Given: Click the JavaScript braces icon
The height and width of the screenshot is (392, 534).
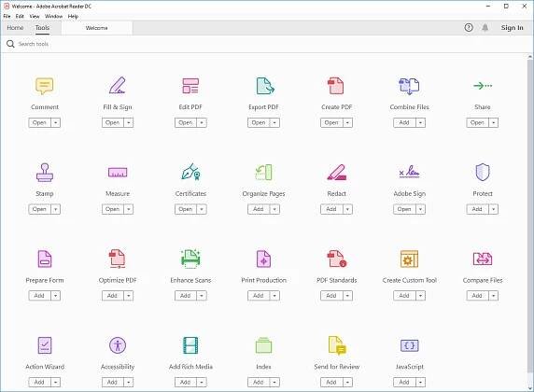Looking at the screenshot, I should 409,345.
